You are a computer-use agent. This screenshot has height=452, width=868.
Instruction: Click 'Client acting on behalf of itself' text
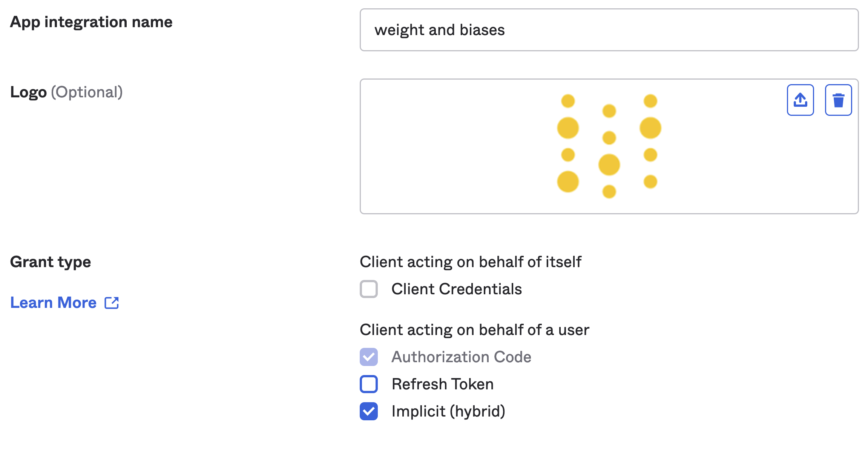click(470, 262)
